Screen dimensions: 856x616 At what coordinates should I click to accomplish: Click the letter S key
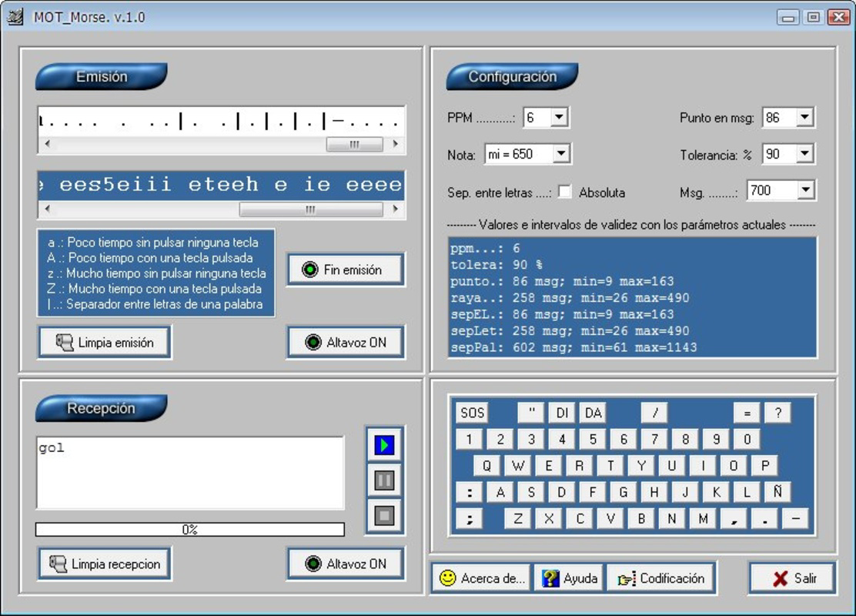point(531,493)
